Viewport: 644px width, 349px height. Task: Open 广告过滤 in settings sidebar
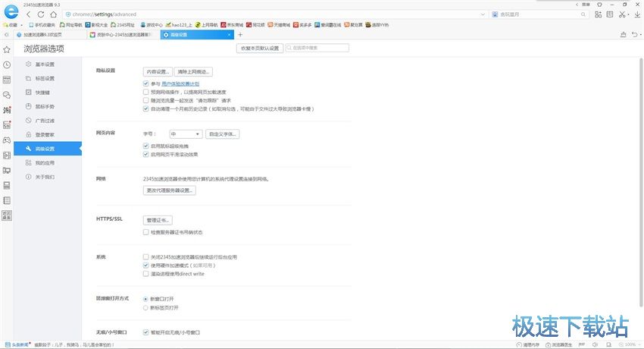[x=48, y=121]
